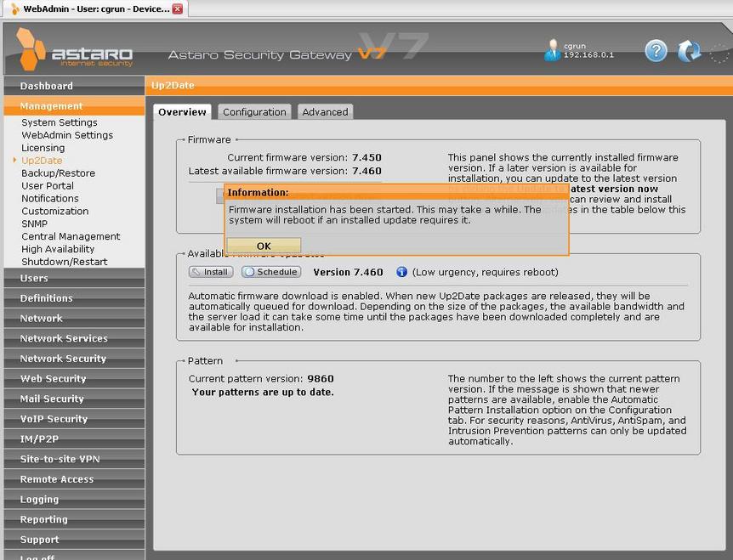Go to Notifications settings
This screenshot has width=733, height=560.
pos(50,198)
